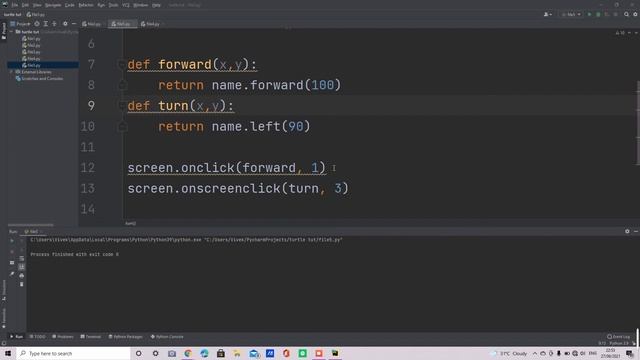
Task: Switch to the Terminal tab
Action: pos(91,337)
